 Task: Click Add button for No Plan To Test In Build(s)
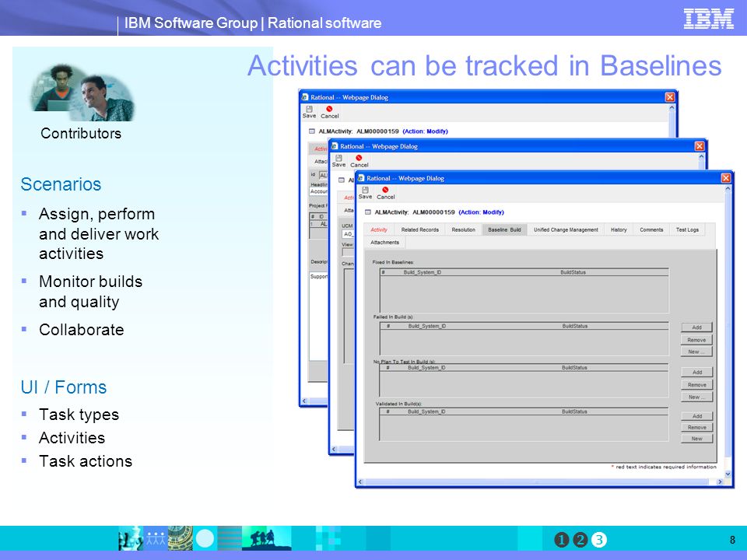(697, 372)
